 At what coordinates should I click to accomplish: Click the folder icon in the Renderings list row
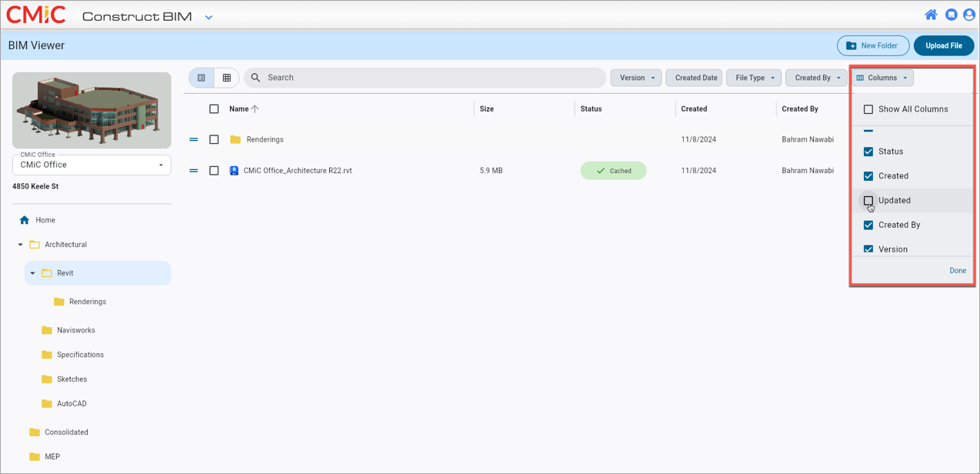point(235,139)
